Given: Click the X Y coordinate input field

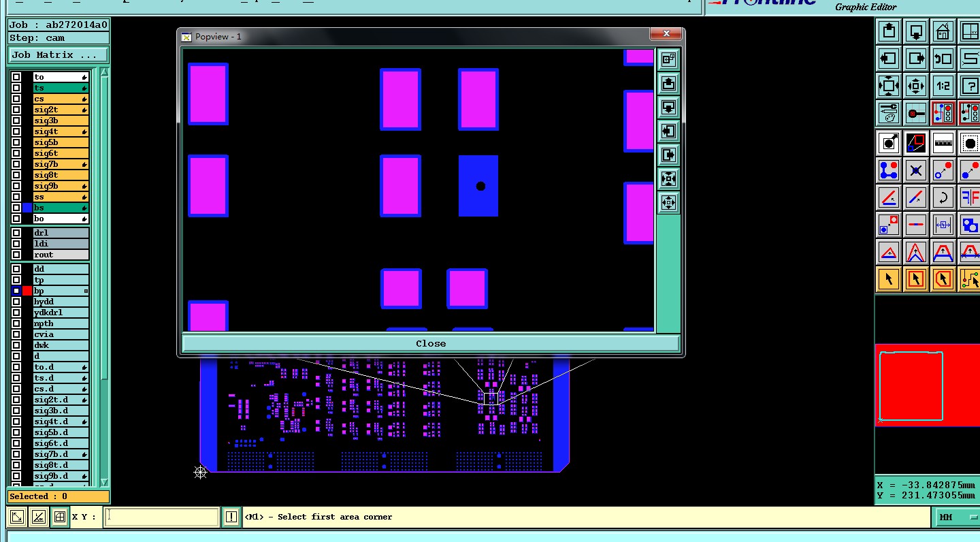Looking at the screenshot, I should 161,517.
